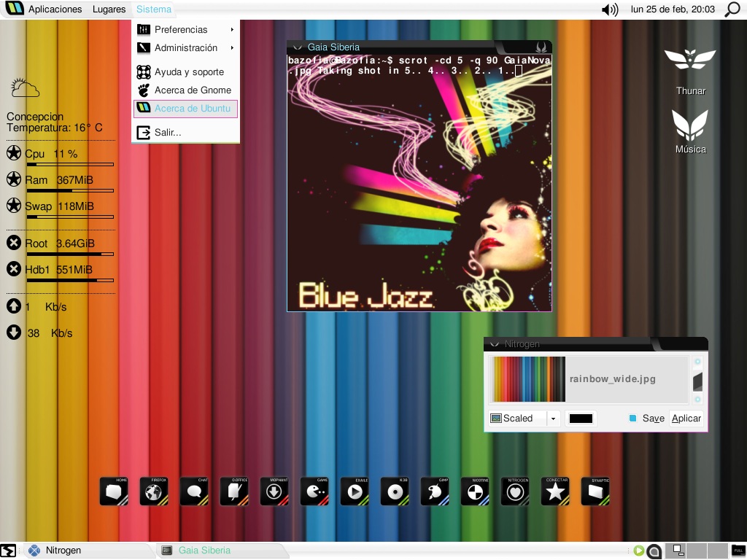This screenshot has height=560, width=747.
Task: Open Nitrogen heart icon in dock
Action: [516, 491]
